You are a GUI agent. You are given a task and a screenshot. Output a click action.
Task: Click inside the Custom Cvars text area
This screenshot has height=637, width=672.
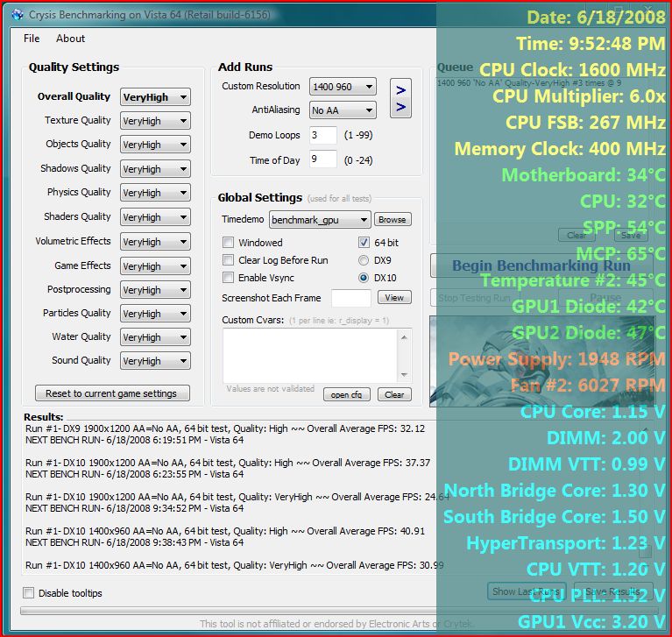(x=310, y=356)
